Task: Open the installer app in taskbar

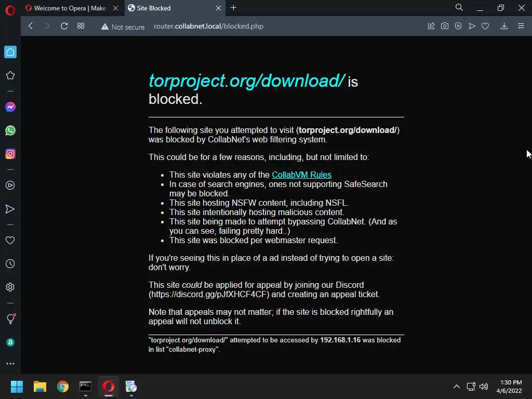Action: [x=131, y=387]
